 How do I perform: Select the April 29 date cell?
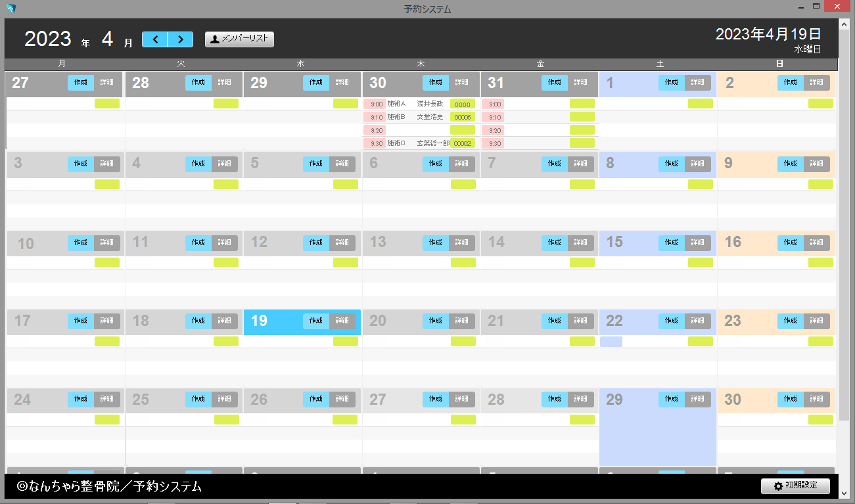click(x=658, y=427)
